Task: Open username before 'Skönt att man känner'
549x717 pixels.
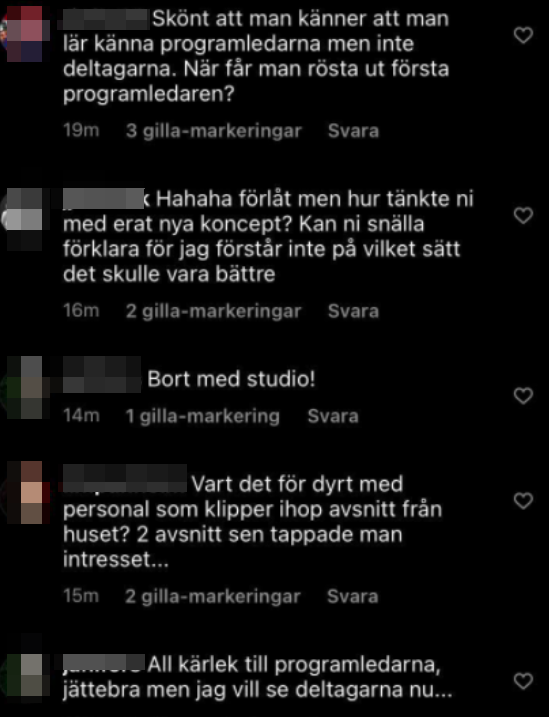Action: coord(105,19)
